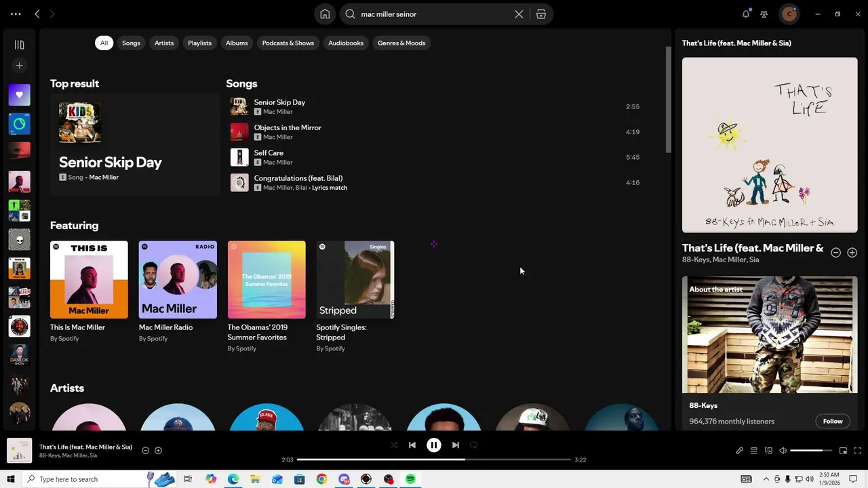The width and height of the screenshot is (868, 488).
Task: Open the Spotify Singles: Stripped card
Action: point(355,295)
